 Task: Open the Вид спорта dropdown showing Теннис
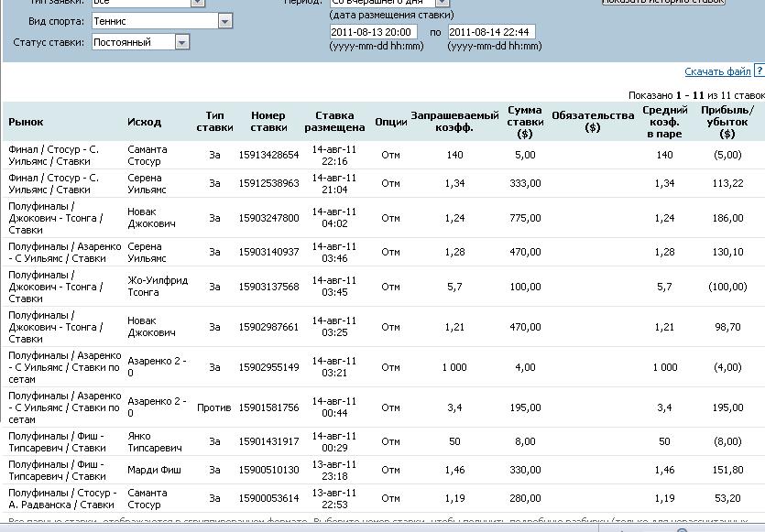coord(224,21)
